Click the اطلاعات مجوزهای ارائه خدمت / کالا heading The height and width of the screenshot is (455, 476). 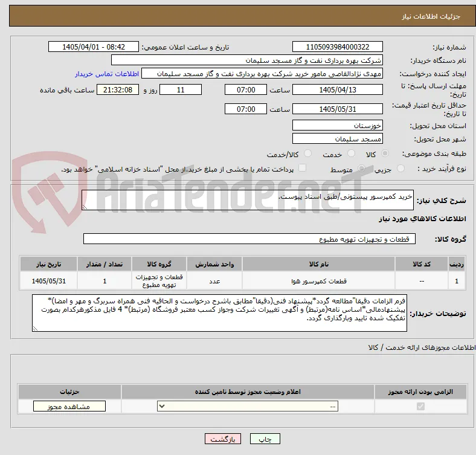pos(422,347)
